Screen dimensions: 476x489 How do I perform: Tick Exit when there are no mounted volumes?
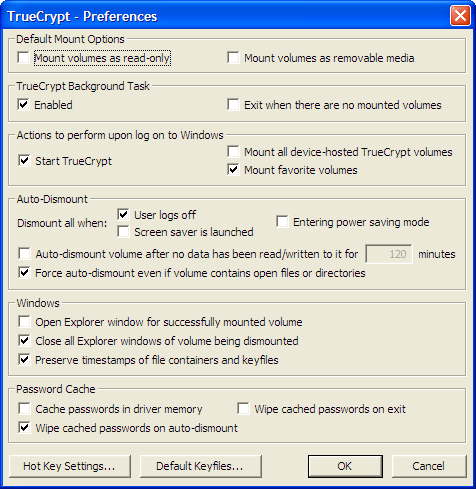[x=233, y=104]
